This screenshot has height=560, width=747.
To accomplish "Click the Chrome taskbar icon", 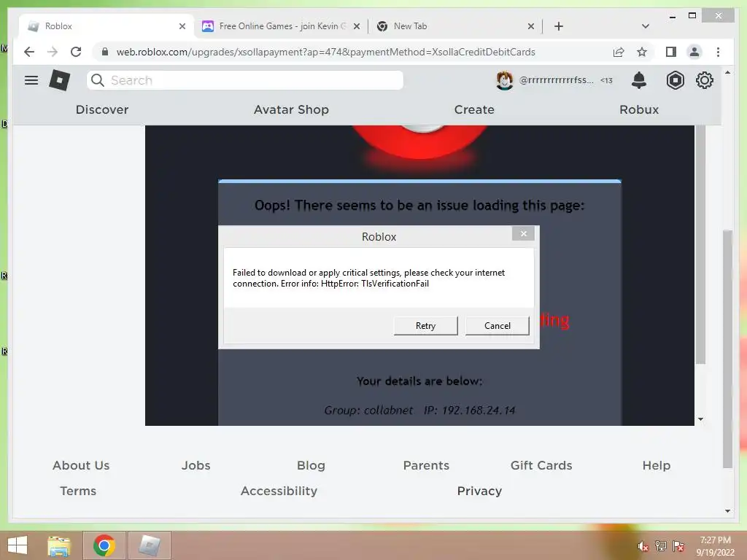I will (x=104, y=545).
